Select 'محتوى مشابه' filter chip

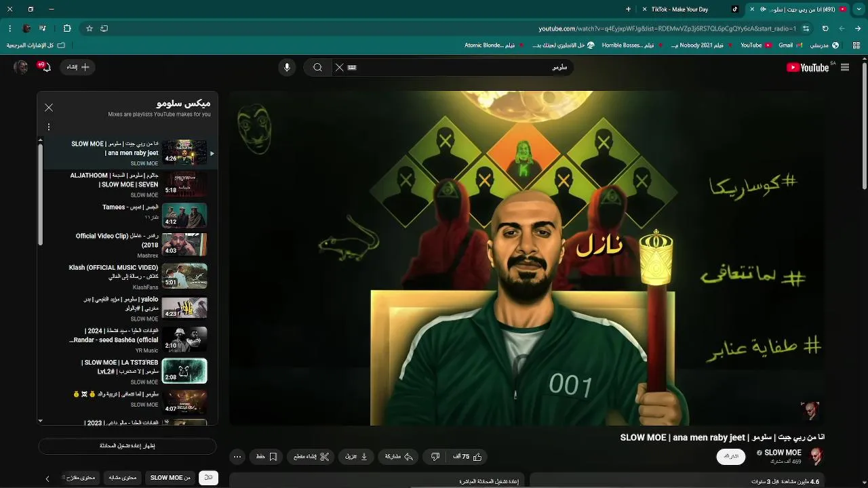click(123, 478)
